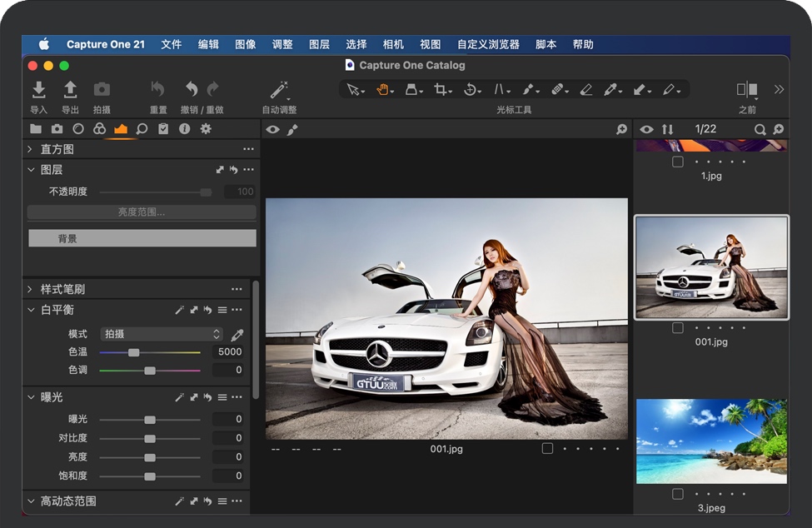Open the Image (图像) menu

click(x=245, y=45)
